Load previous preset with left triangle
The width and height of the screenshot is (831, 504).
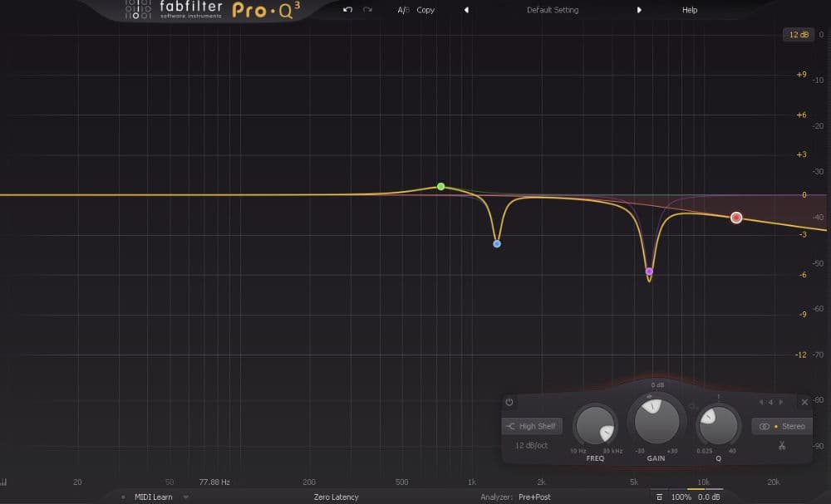click(x=466, y=10)
